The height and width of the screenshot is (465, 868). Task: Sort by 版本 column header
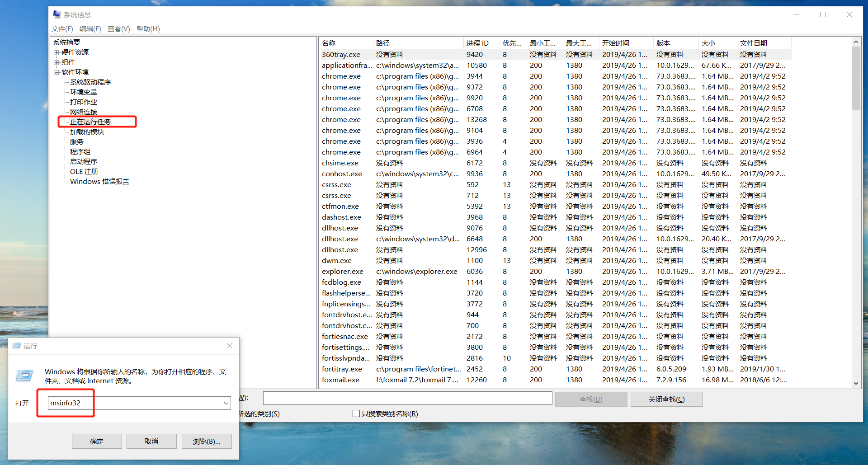pos(677,43)
